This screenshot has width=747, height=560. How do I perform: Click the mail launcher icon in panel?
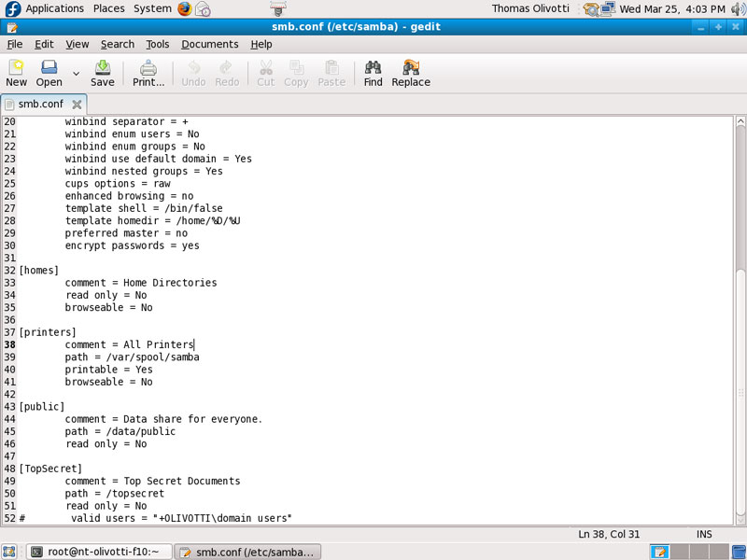coord(203,8)
